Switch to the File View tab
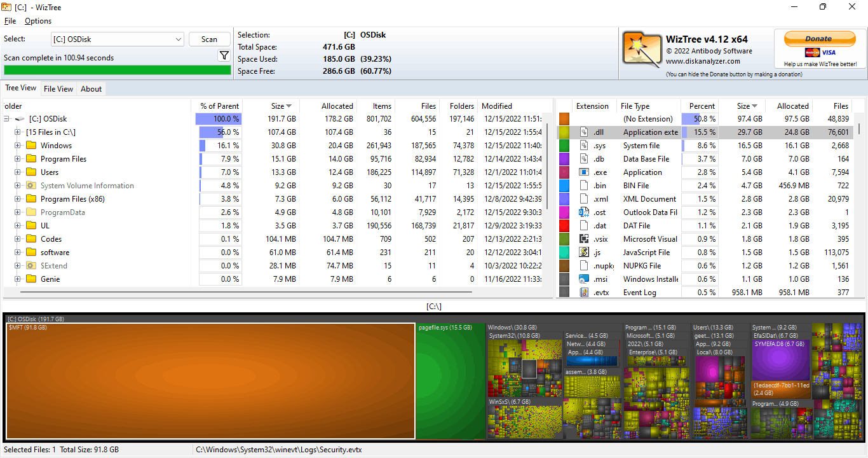Viewport: 868px width, 458px height. pos(58,89)
